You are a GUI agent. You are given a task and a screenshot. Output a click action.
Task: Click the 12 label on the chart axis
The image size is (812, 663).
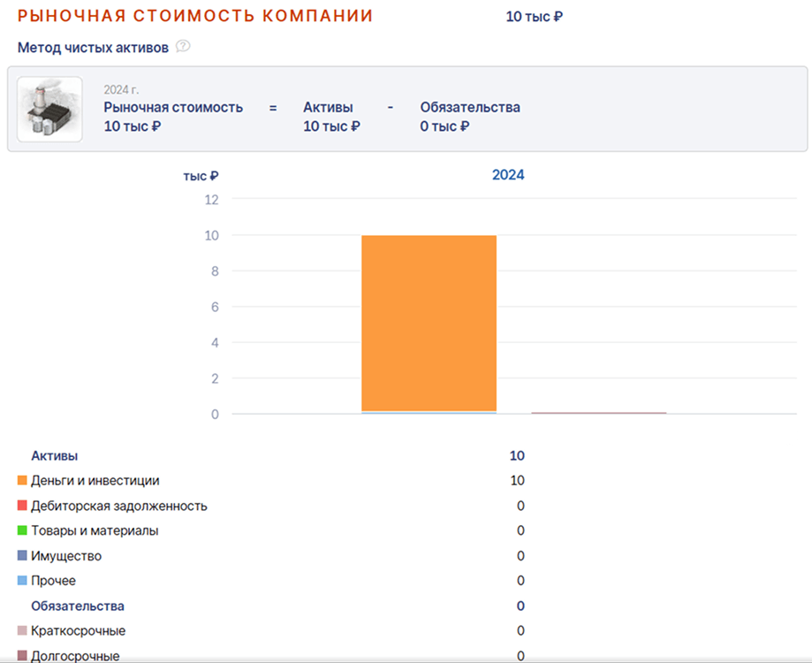(x=212, y=200)
